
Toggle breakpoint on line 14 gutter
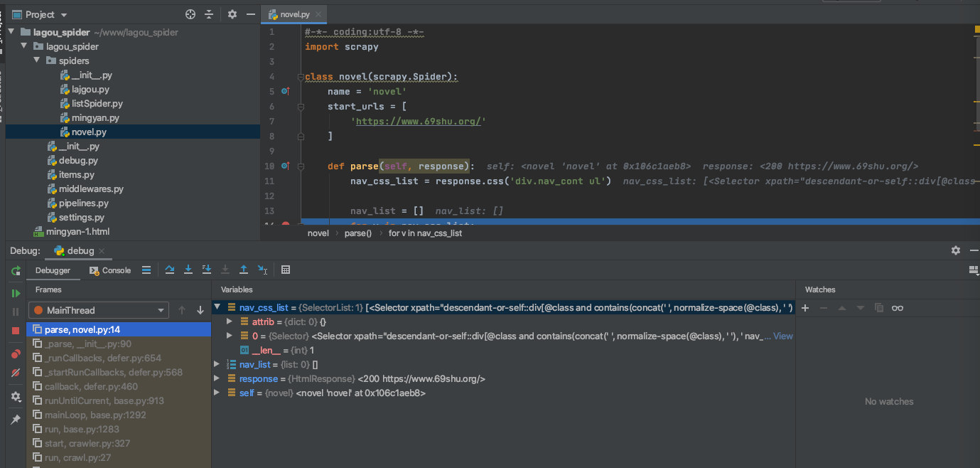(286, 225)
